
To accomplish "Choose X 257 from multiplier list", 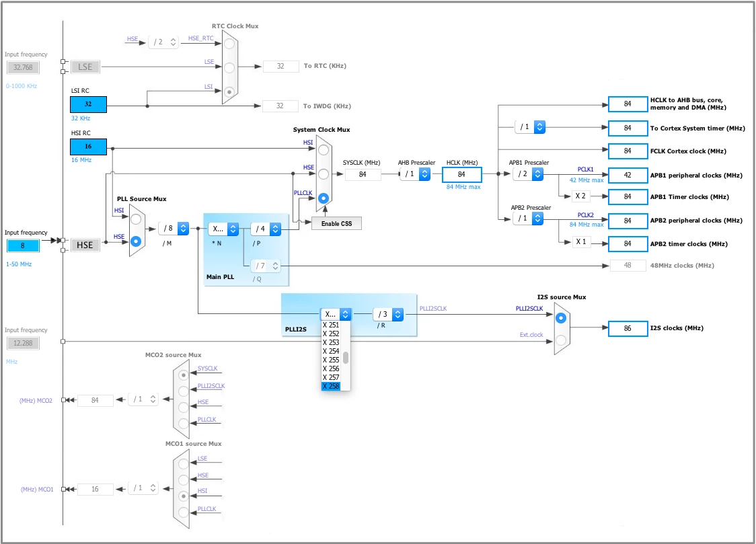I will point(331,377).
